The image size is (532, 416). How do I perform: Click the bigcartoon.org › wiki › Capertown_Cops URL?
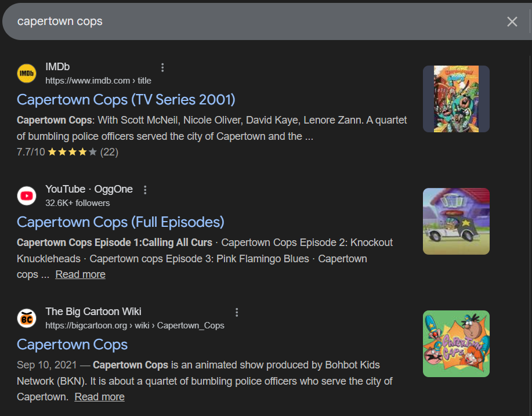click(135, 325)
